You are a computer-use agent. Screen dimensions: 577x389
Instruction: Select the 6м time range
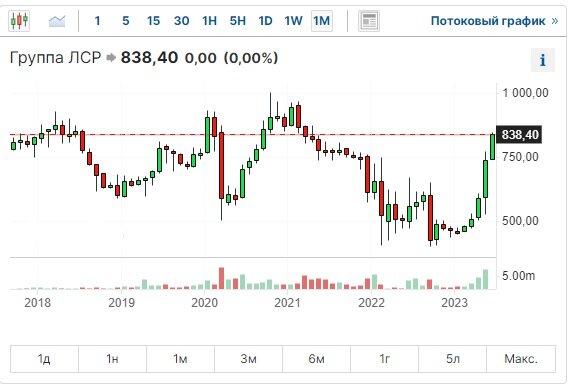(x=316, y=359)
